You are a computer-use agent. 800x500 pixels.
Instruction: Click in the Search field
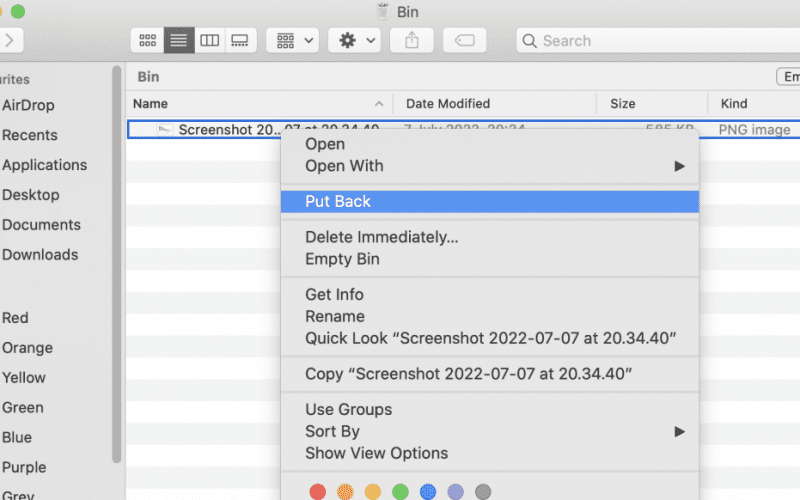[x=660, y=41]
